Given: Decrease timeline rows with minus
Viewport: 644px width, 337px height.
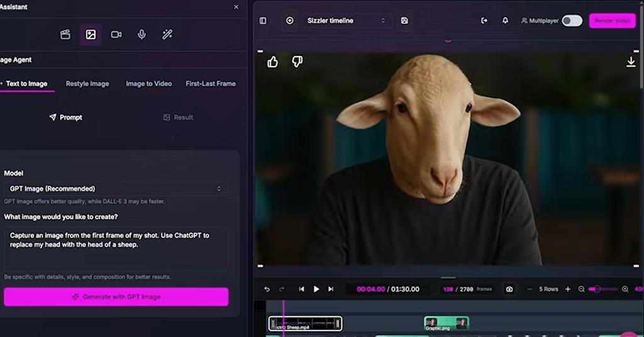Looking at the screenshot, I should pos(530,289).
